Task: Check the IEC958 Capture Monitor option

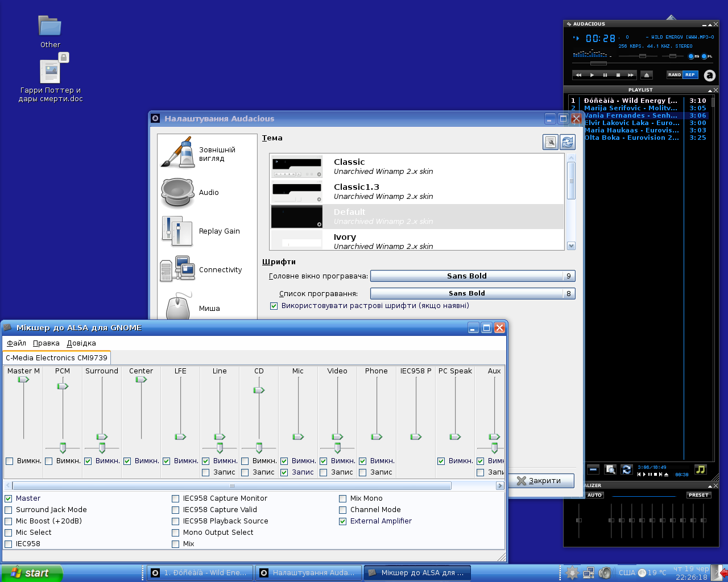Action: pos(175,498)
